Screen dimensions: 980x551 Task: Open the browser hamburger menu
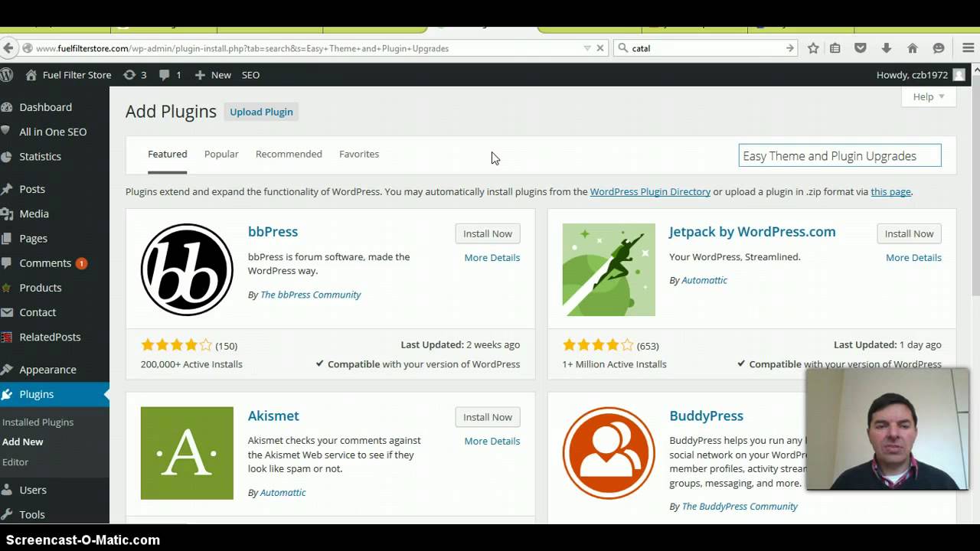969,48
